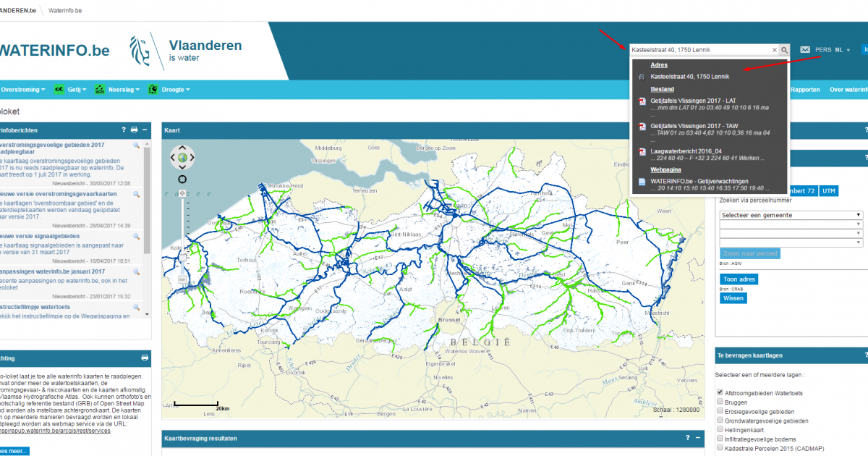
Task: Zoom to 'signaalgebieden' news item magnifier
Action: pos(136,237)
